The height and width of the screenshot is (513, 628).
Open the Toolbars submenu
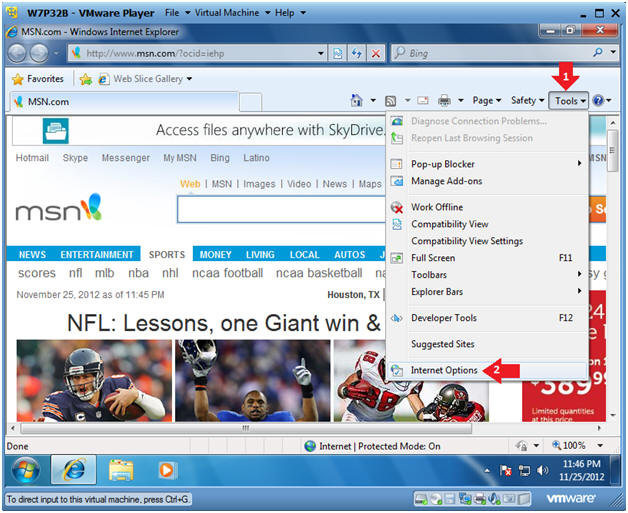487,275
